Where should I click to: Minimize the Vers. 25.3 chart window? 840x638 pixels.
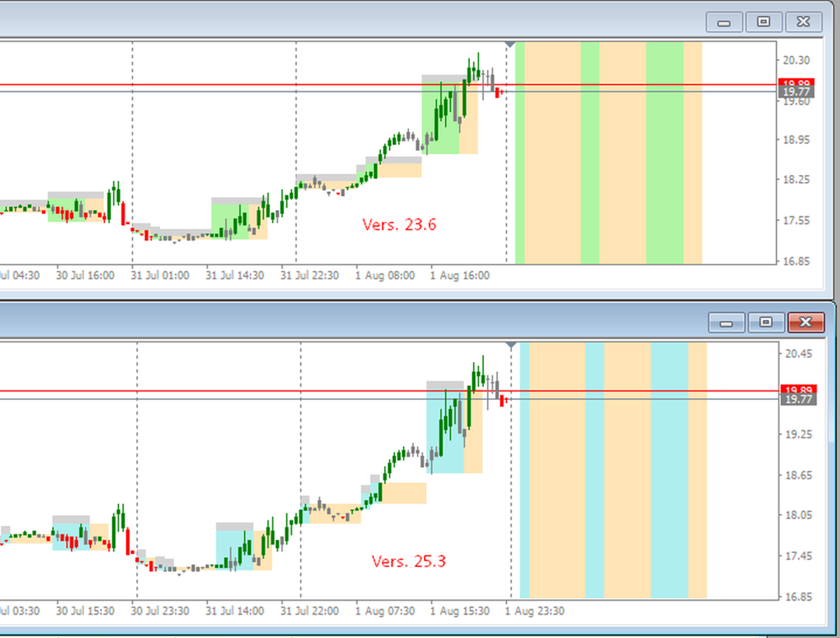click(x=726, y=322)
